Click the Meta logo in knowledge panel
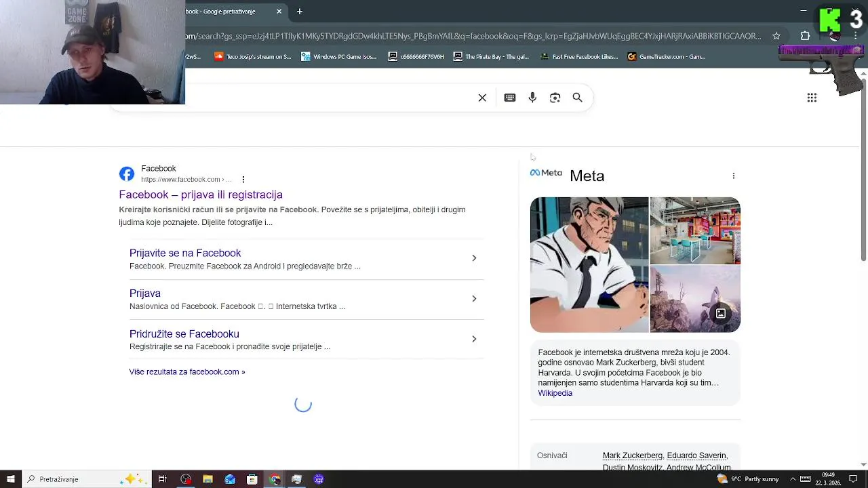868x488 pixels. click(546, 173)
